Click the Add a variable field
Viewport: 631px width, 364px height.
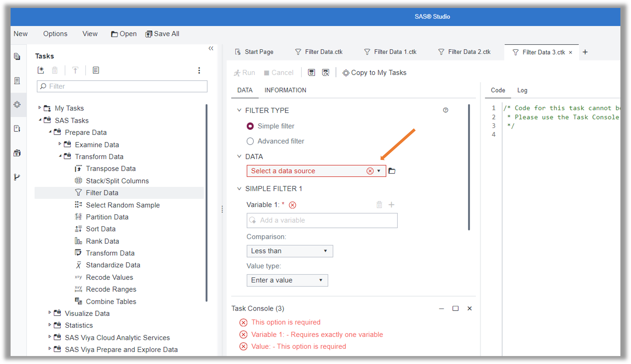click(322, 220)
